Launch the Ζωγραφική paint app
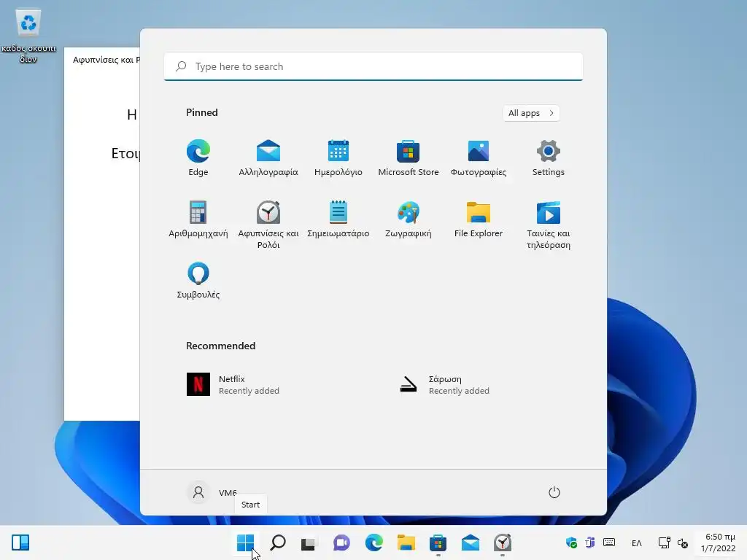 (409, 219)
